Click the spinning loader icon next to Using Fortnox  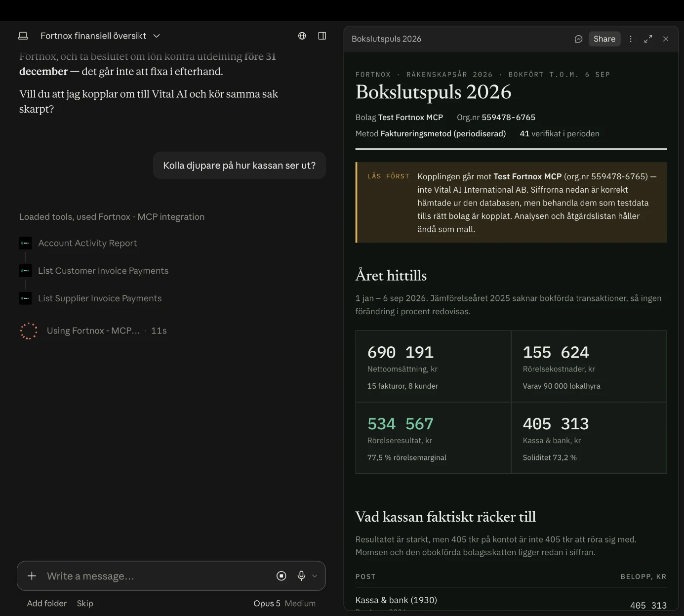pyautogui.click(x=29, y=330)
